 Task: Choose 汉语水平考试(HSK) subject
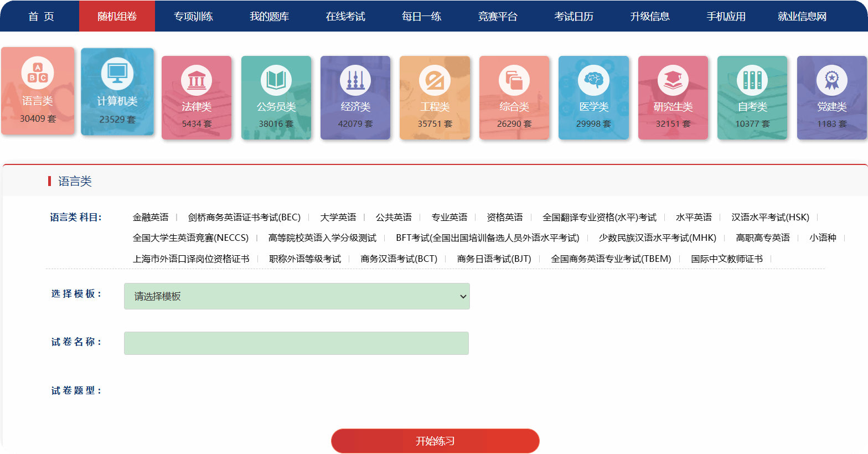pyautogui.click(x=770, y=217)
